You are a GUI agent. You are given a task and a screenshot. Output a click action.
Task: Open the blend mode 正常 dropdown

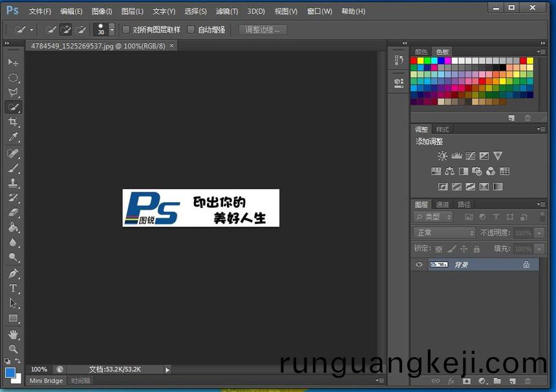coord(444,232)
